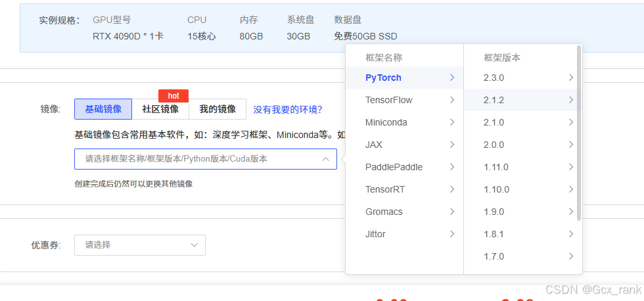The image size is (644, 301).
Task: Open the 我的镜像 tab
Action: coord(218,109)
